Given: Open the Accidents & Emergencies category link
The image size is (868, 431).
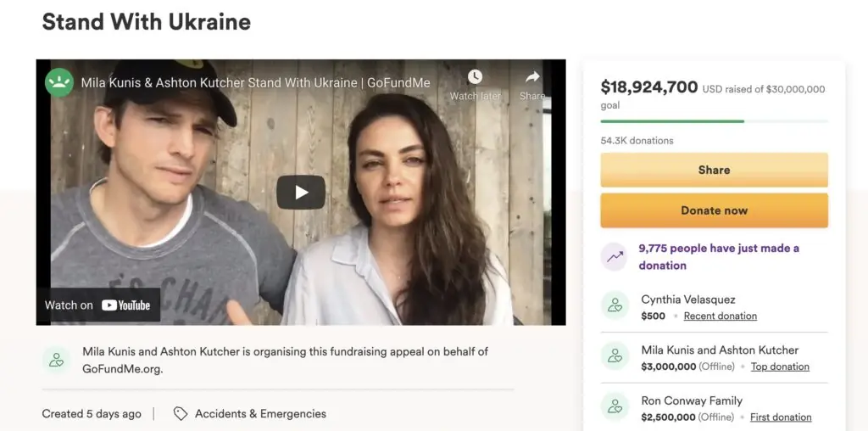Looking at the screenshot, I should coord(260,414).
